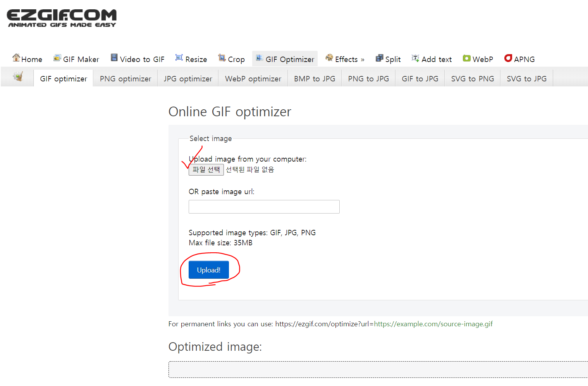The width and height of the screenshot is (588, 386).
Task: Switch to WebP optimizer tab
Action: click(x=253, y=78)
